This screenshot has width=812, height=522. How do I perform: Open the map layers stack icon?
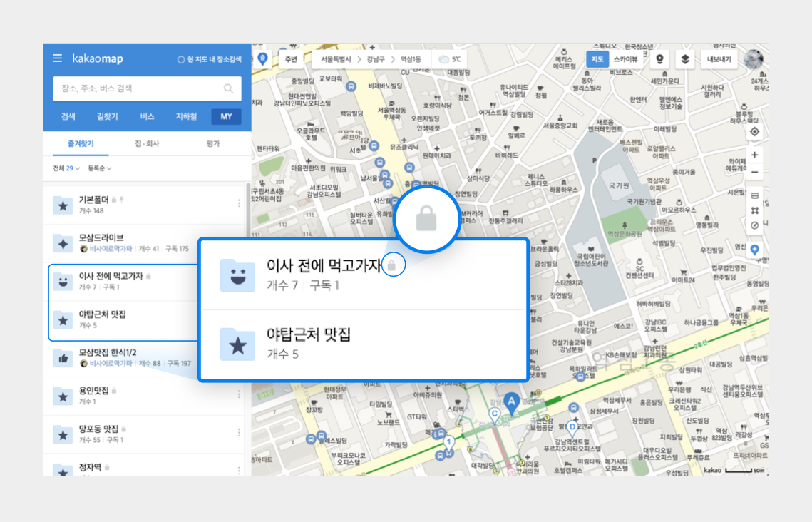point(684,59)
